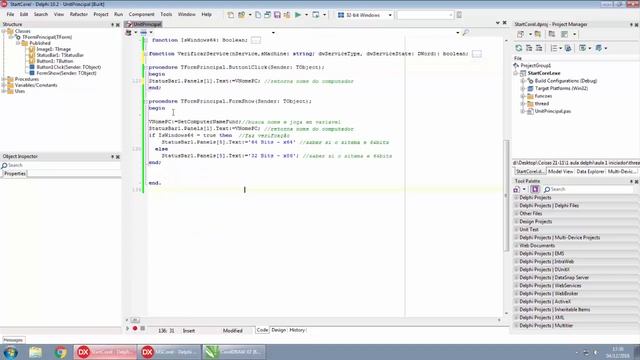Open the Component menu

tap(142, 14)
